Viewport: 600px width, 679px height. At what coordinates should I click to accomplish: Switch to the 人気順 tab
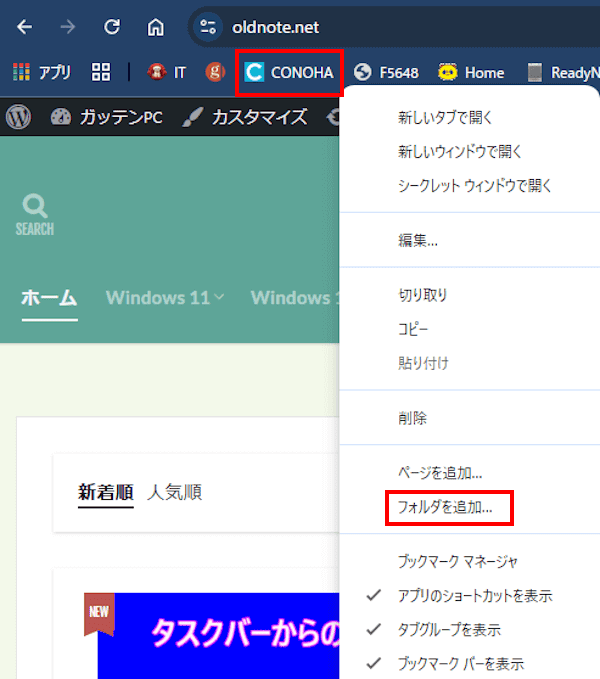(174, 492)
